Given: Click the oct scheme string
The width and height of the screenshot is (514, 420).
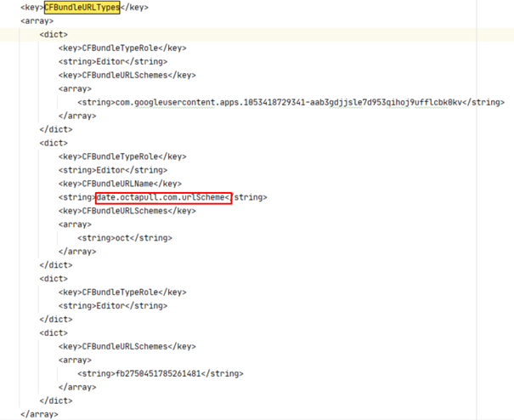Looking at the screenshot, I should (124, 238).
